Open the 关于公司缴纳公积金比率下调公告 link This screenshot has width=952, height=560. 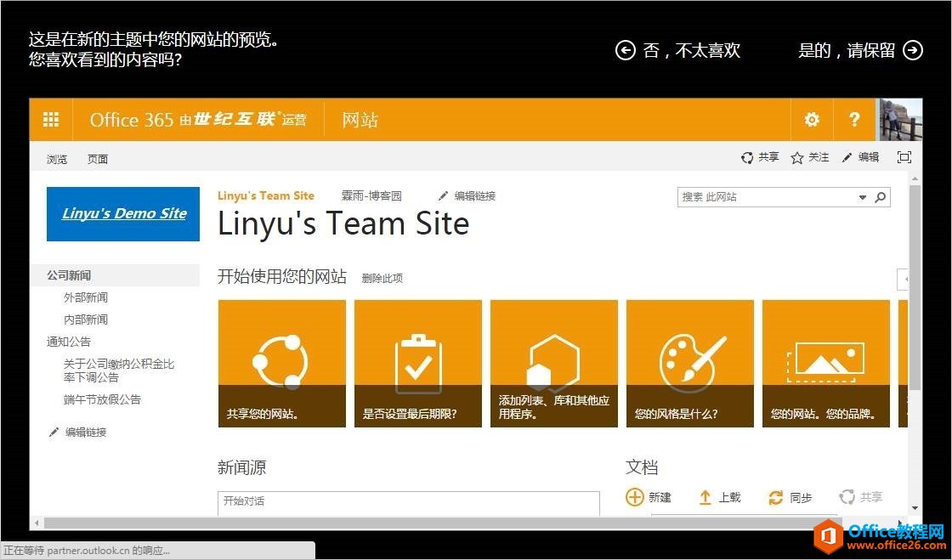(119, 371)
